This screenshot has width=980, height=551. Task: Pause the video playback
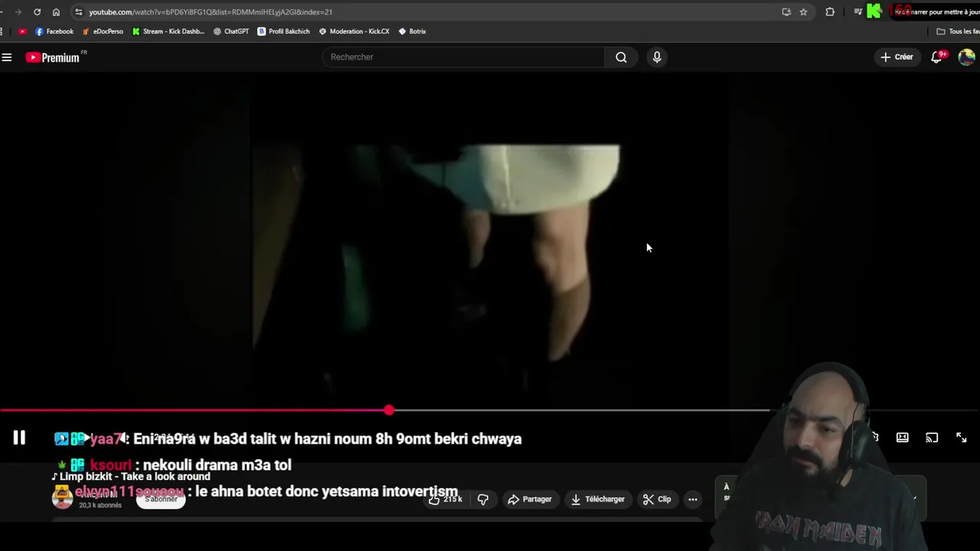pyautogui.click(x=19, y=438)
